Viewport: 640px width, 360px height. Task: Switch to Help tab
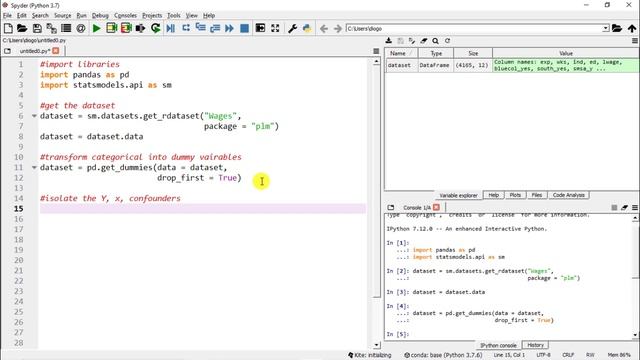point(493,195)
